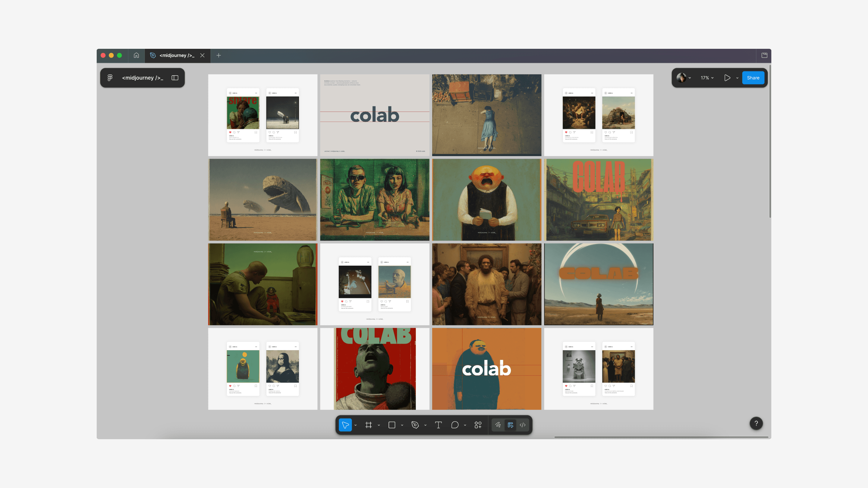Open the Figma main menu icon
This screenshot has height=488, width=868.
tap(110, 78)
